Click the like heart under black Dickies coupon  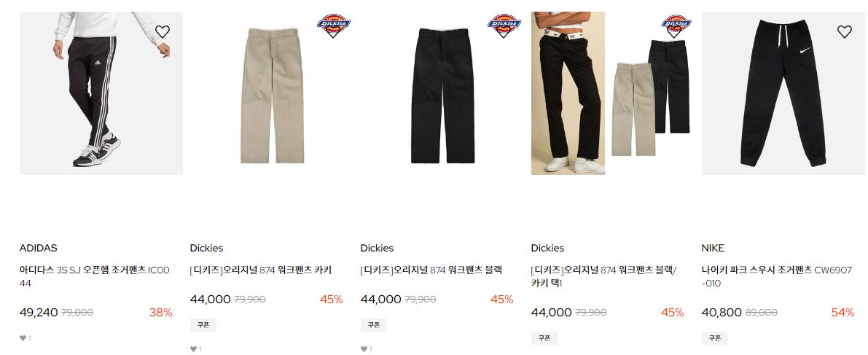364,349
